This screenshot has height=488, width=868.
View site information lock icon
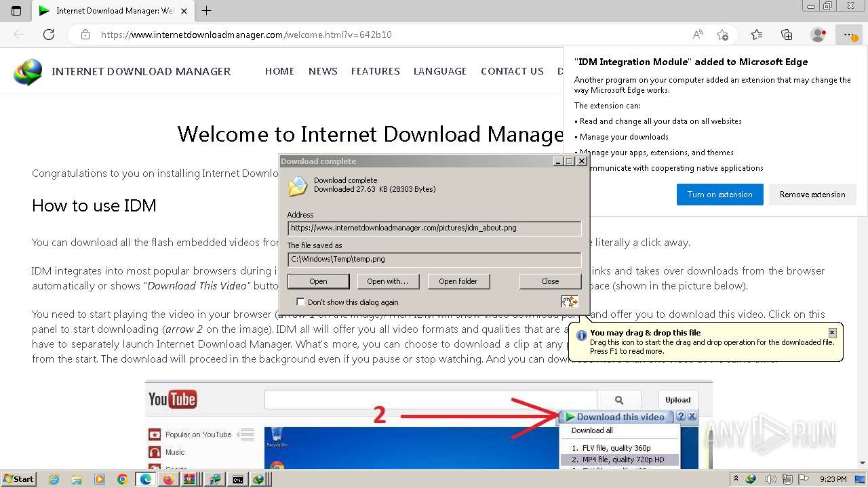[85, 35]
